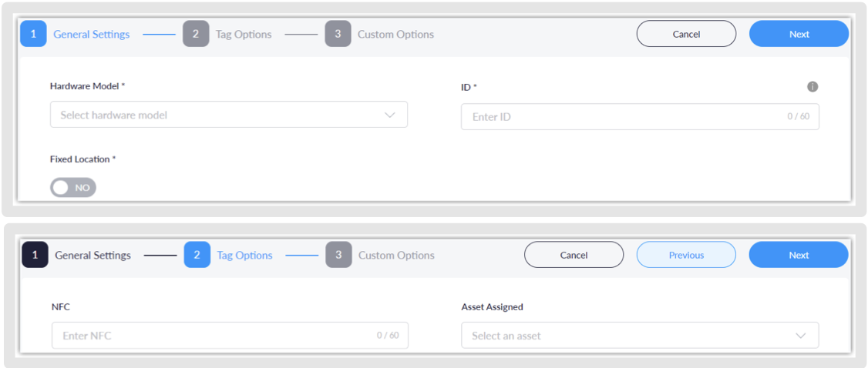Click Cancel beside the Previous button
868x368 pixels.
coord(574,255)
